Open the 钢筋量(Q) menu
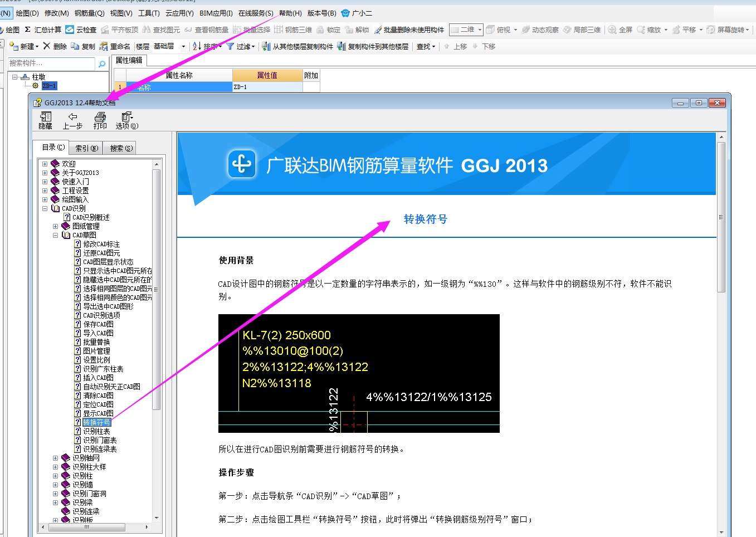This screenshot has height=537, width=756. tap(90, 13)
